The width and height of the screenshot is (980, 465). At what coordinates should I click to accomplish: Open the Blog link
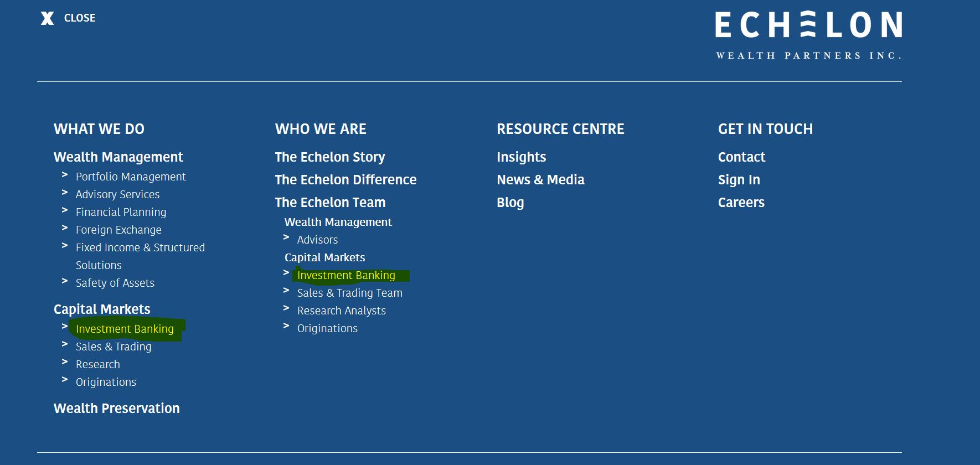coord(510,203)
